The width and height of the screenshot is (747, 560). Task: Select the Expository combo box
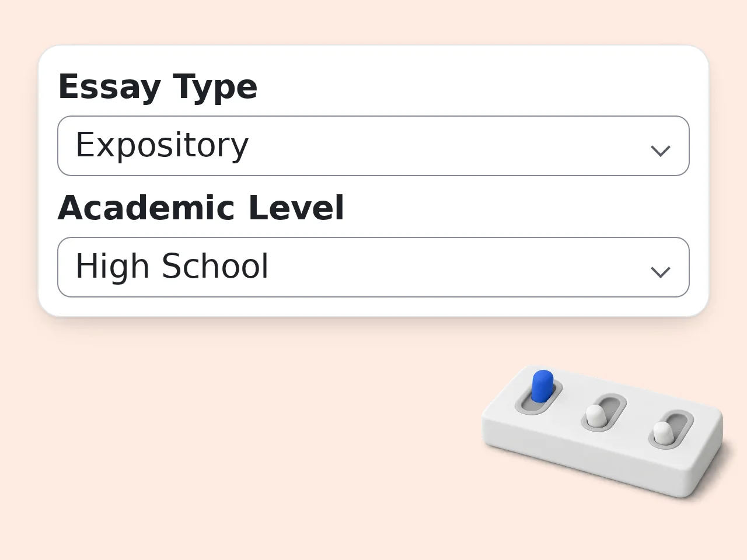tap(373, 146)
